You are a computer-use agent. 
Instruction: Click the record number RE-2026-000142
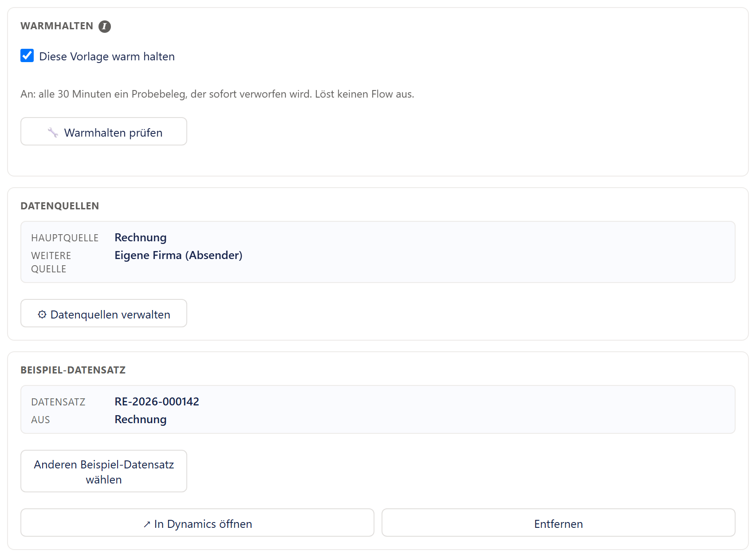point(157,401)
